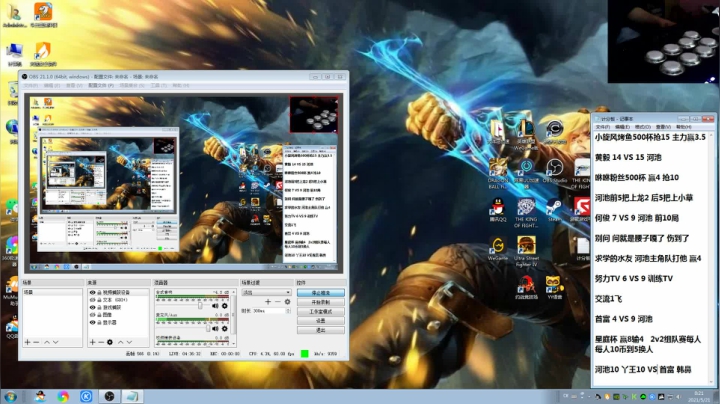
Task: Open 文件 menu in OBS window
Action: (x=30, y=85)
